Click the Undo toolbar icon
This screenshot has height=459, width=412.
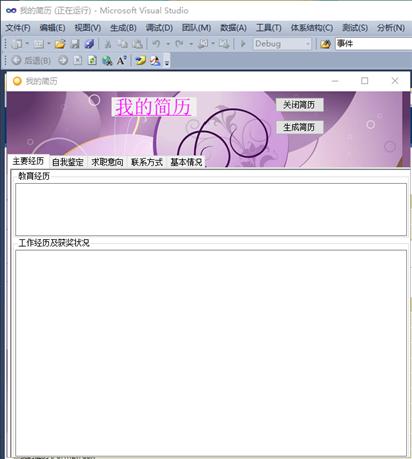[x=156, y=44]
